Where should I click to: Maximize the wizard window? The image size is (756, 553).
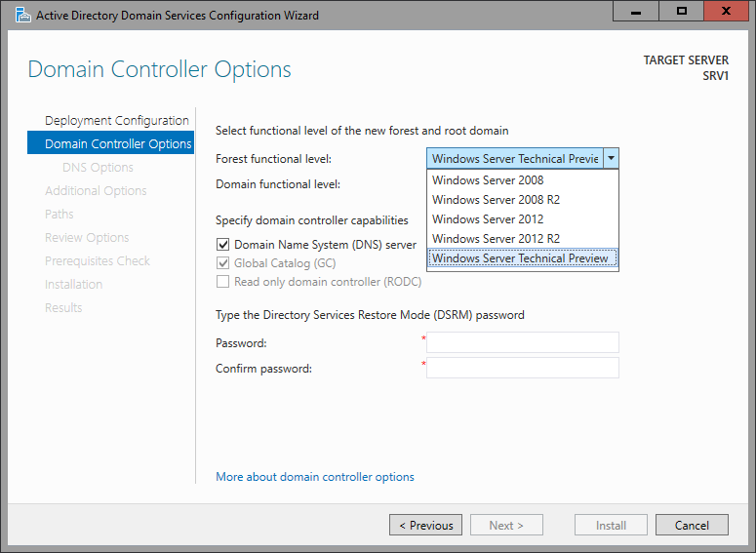681,11
